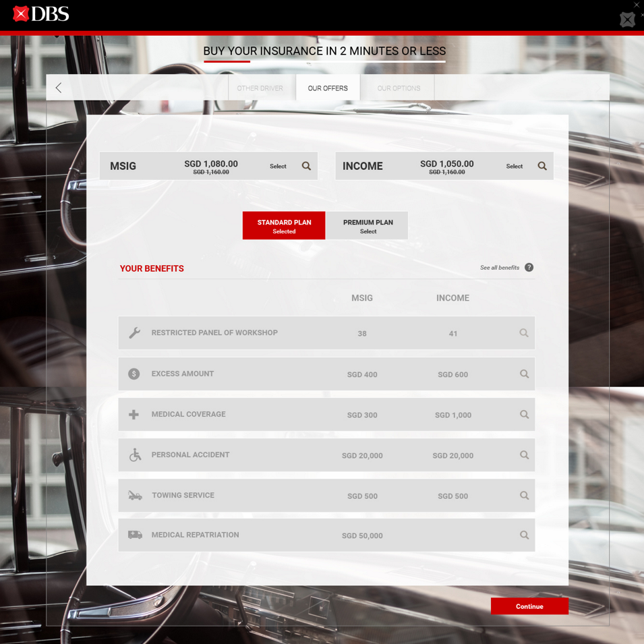Viewport: 644px width, 644px height.
Task: Click the Medical Repatriation label
Action: pos(195,535)
